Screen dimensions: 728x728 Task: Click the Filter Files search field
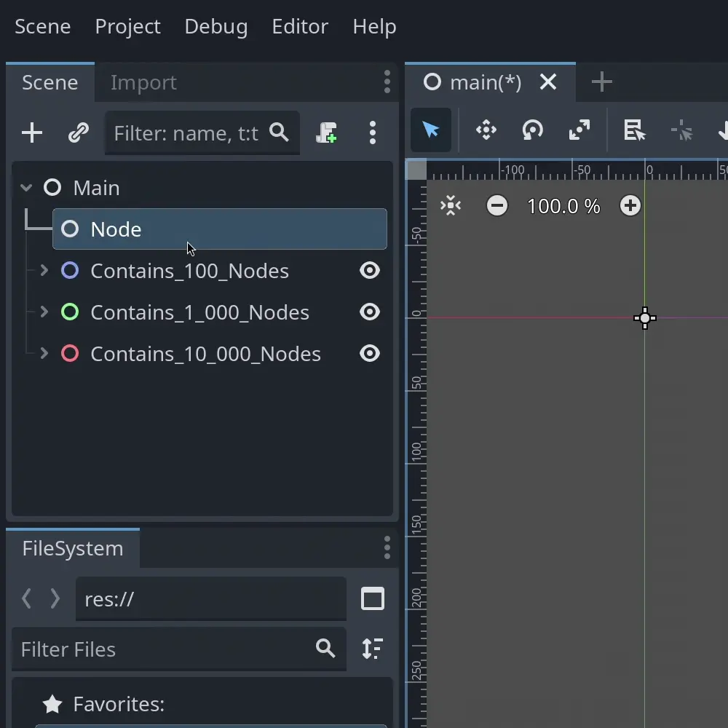tap(160, 649)
